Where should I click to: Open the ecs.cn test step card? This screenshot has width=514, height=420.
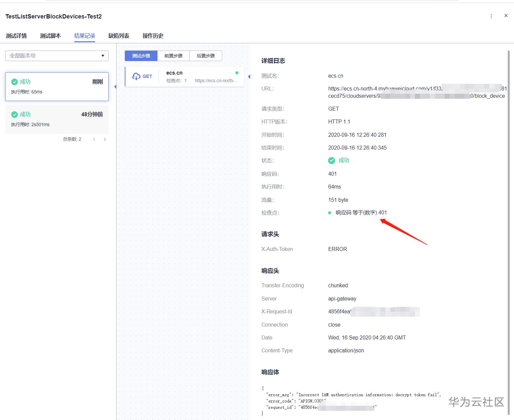[185, 77]
